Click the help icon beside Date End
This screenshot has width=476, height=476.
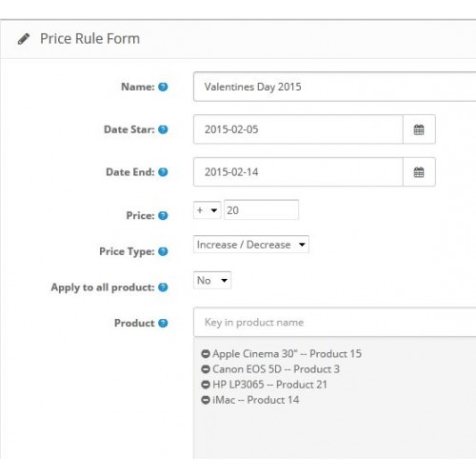pos(163,172)
